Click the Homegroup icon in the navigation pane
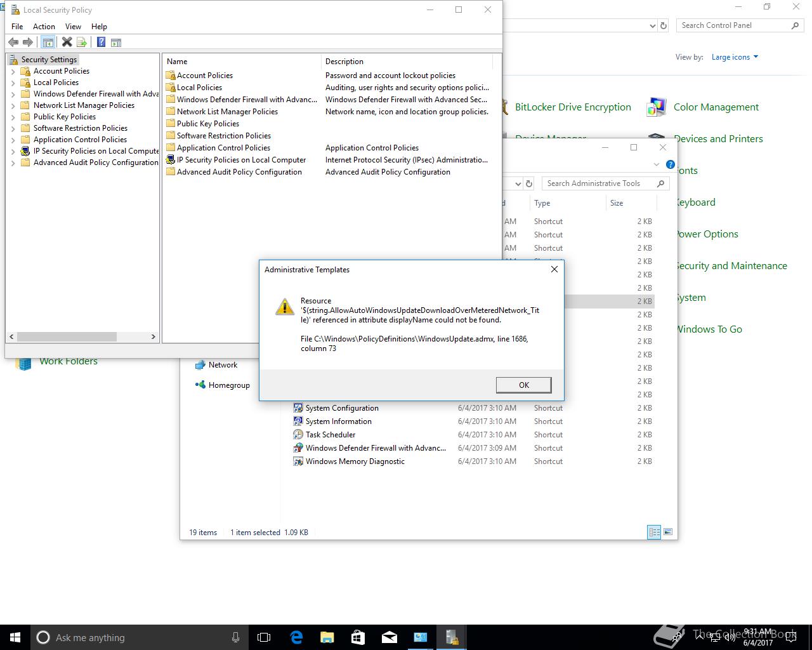Image resolution: width=812 pixels, height=650 pixels. [x=200, y=385]
